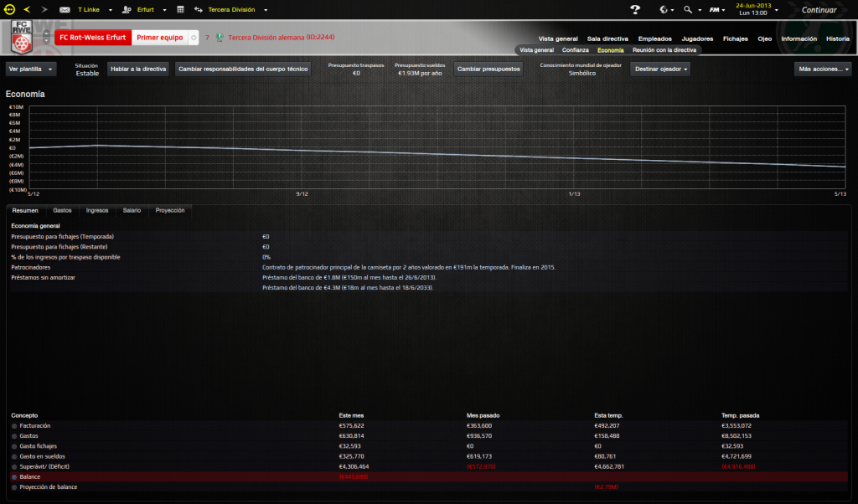Select the Gasto fichajes radio button
The height and width of the screenshot is (504, 858).
14,446
